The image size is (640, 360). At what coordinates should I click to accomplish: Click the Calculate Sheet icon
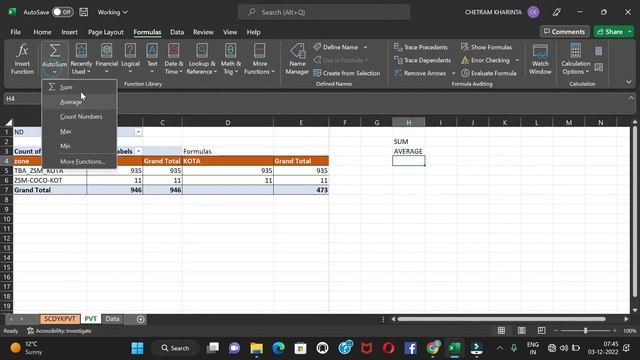click(x=598, y=67)
